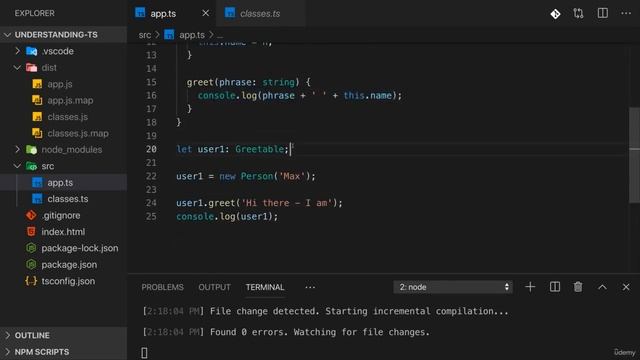Switch to the classes.ts tab
640x360 pixels.
(x=260, y=14)
